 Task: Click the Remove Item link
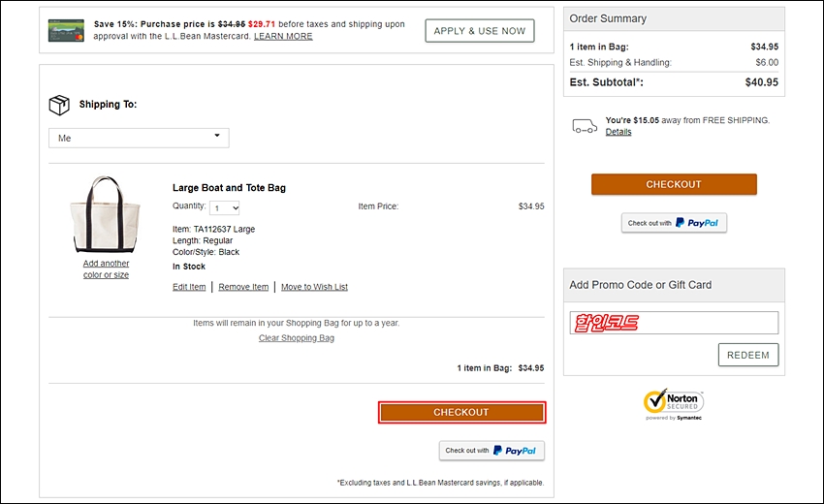[x=243, y=287]
